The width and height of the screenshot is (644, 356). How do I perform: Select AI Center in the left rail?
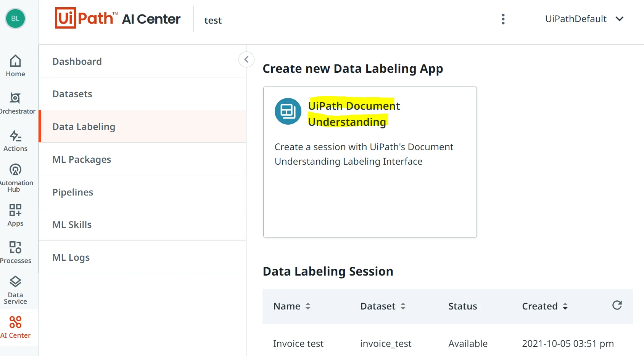point(15,327)
